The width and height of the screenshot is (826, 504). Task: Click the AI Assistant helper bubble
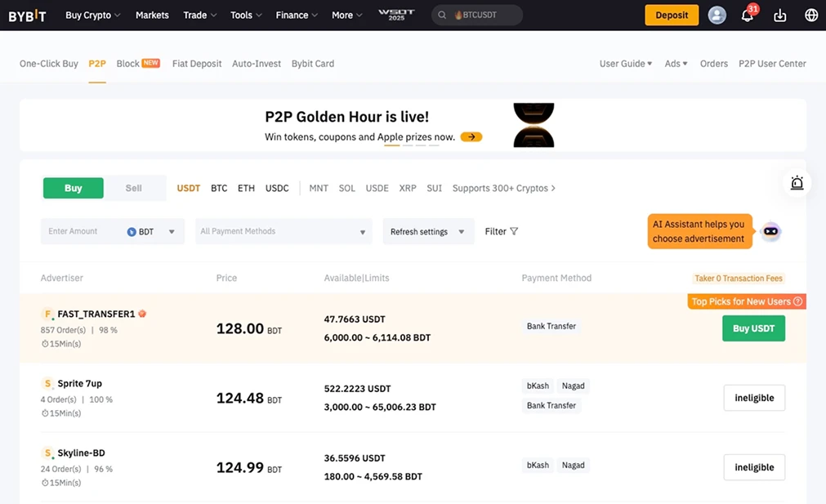[x=700, y=231]
